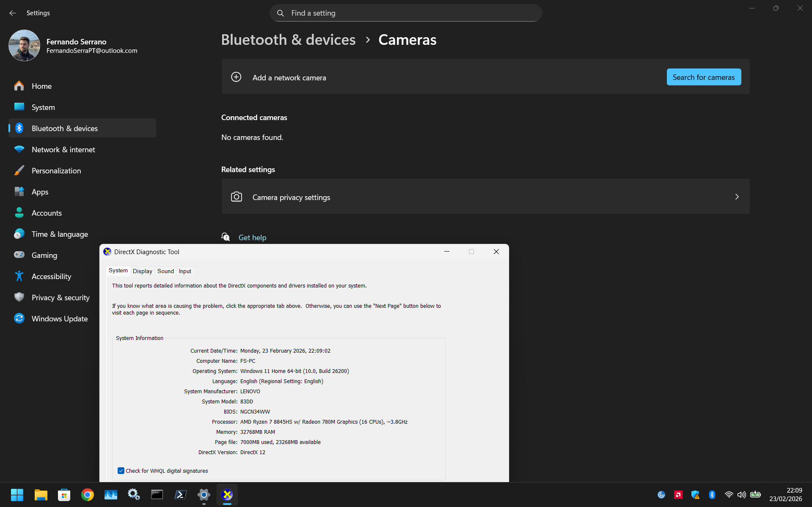Screen dimensions: 812x507
Task: Click the DirectX Diagnostic taskbar icon
Action: [x=227, y=495]
